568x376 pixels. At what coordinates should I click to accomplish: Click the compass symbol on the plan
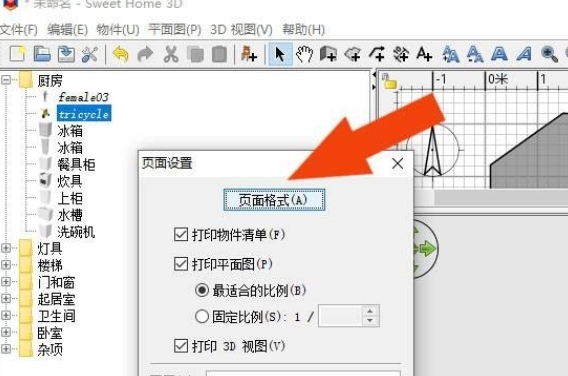tap(433, 150)
